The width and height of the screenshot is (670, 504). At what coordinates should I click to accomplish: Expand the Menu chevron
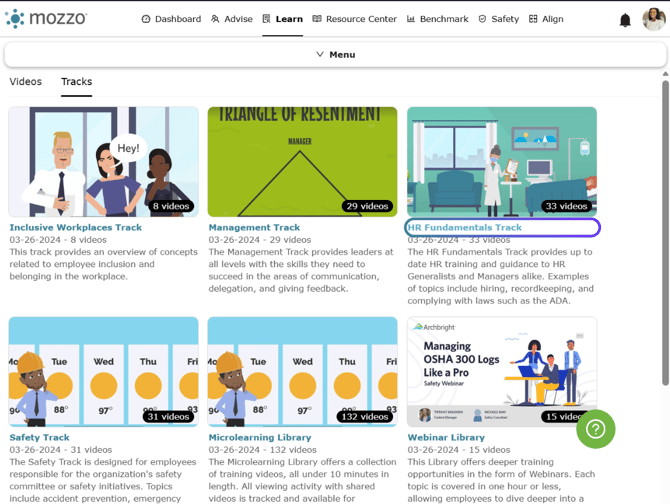tap(320, 54)
